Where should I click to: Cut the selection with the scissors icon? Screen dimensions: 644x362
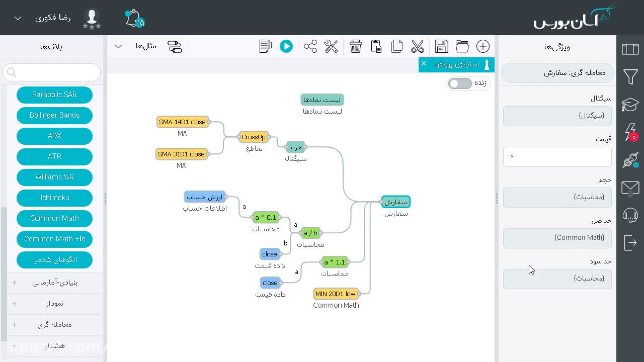pos(418,46)
